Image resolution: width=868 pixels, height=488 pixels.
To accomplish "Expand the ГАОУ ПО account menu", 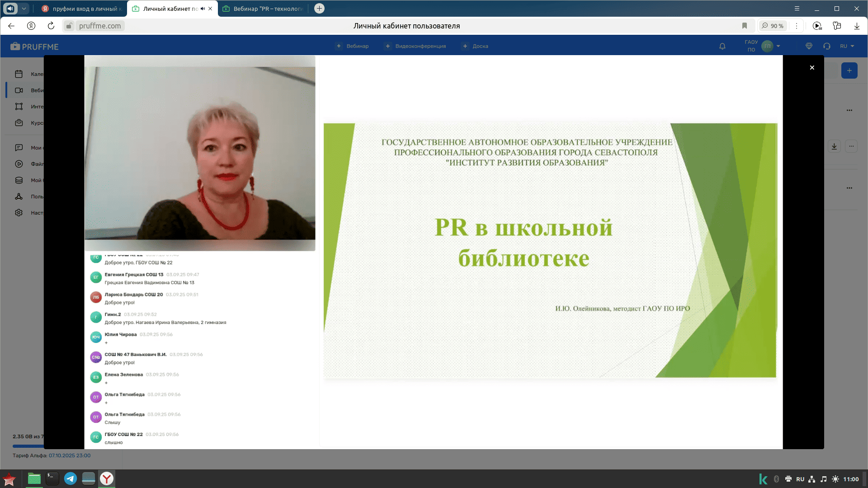I will point(762,46).
